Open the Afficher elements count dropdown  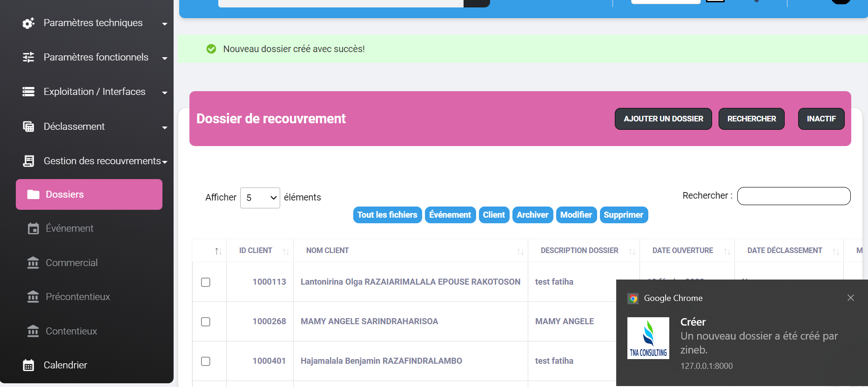[260, 198]
